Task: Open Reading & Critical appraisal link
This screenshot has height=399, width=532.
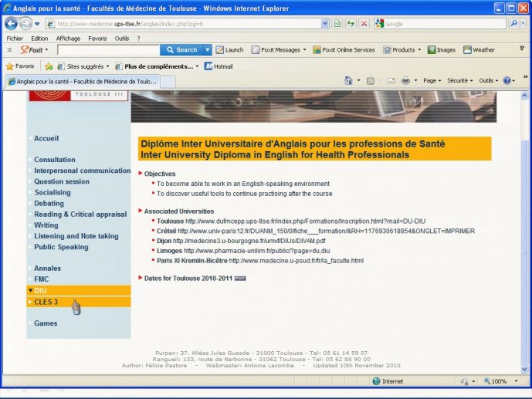Action: pyautogui.click(x=80, y=215)
